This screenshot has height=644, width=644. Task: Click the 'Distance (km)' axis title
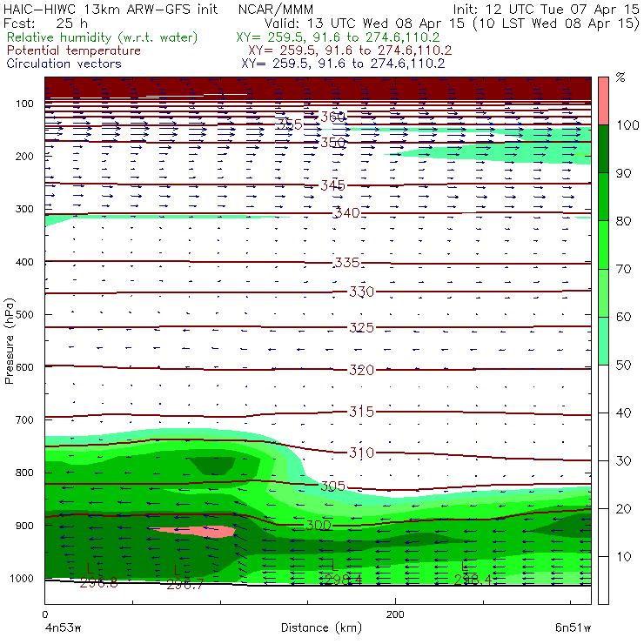click(321, 627)
